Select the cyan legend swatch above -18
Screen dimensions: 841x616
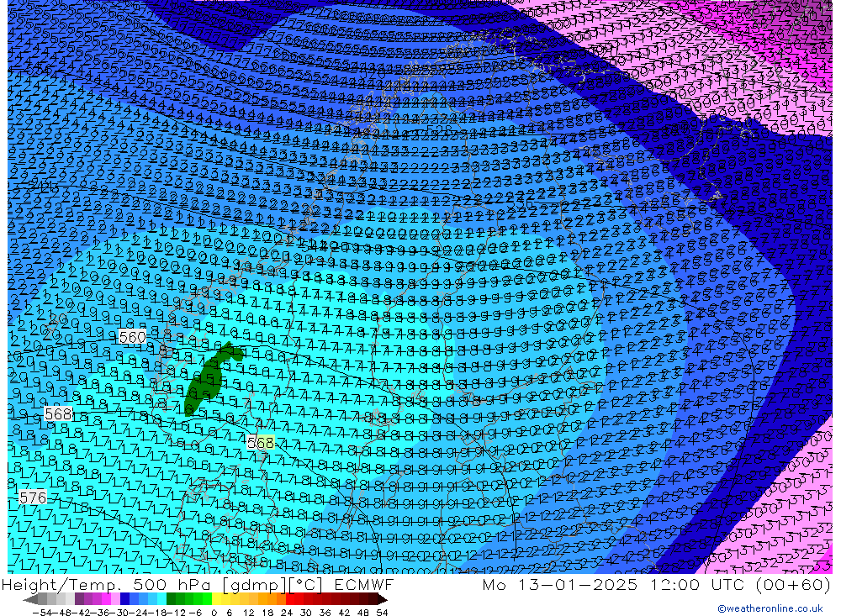(x=161, y=600)
